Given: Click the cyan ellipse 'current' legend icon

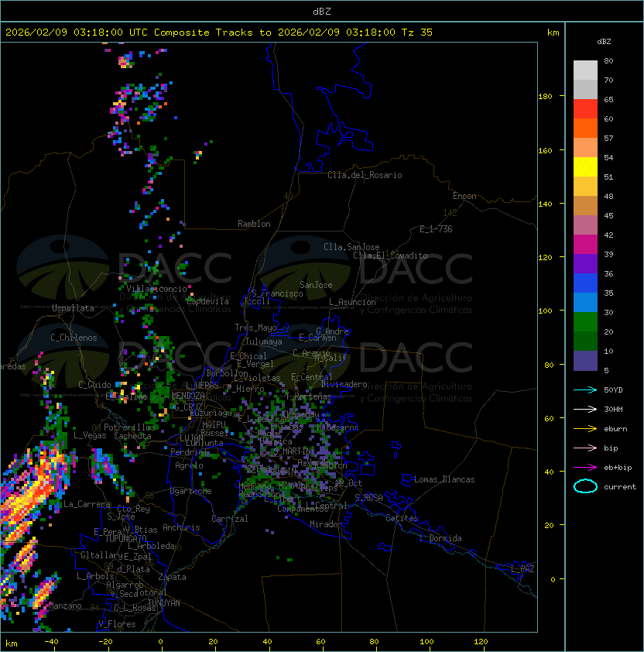Looking at the screenshot, I should [x=585, y=486].
